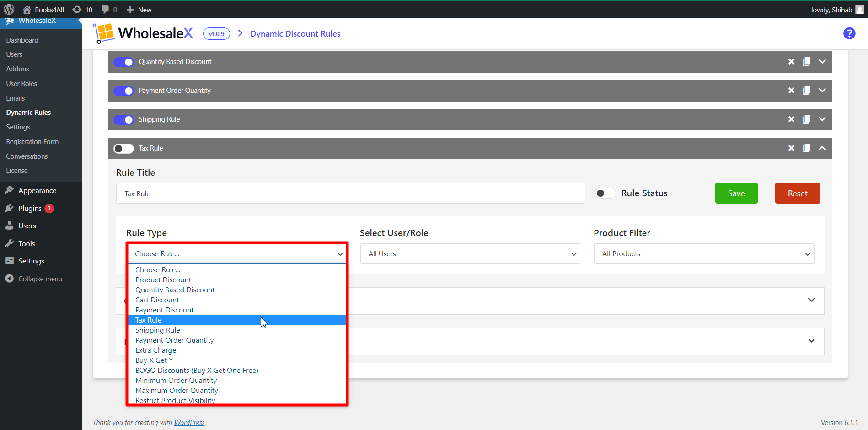Open Appearance menu
The image size is (868, 430).
38,191
